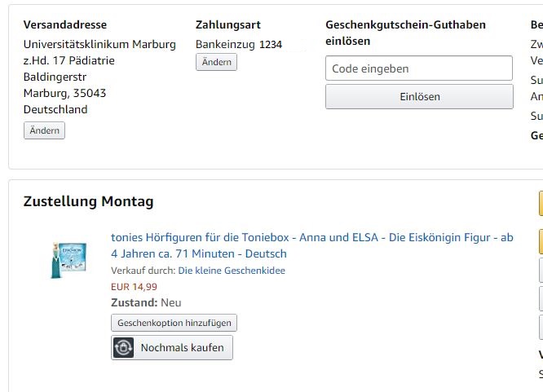The height and width of the screenshot is (392, 543).
Task: Click the Einlösen button
Action: click(x=419, y=97)
